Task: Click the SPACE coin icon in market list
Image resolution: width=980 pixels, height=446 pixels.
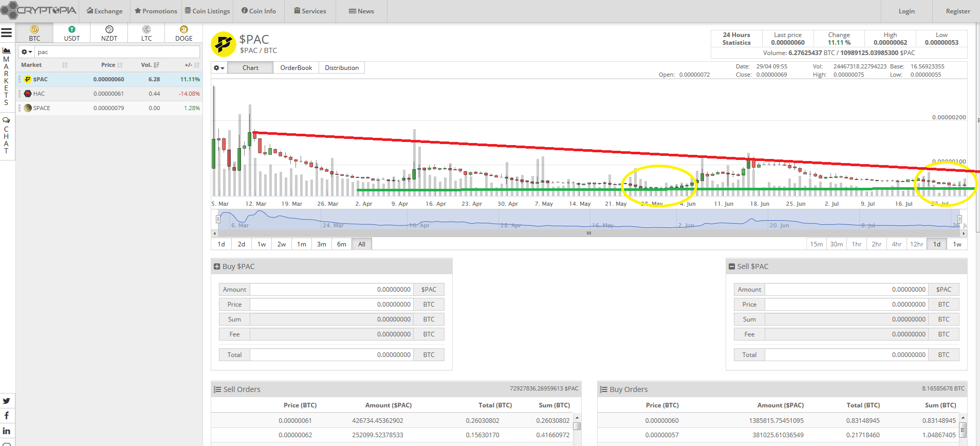Action: [x=28, y=108]
